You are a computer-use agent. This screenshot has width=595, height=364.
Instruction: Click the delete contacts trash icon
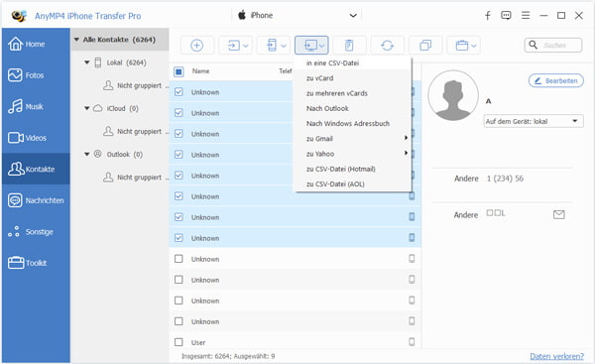349,46
